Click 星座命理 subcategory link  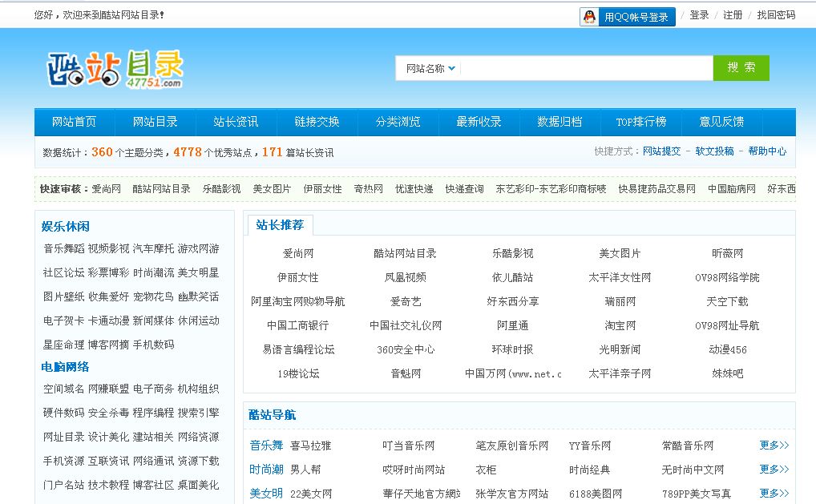pos(64,345)
